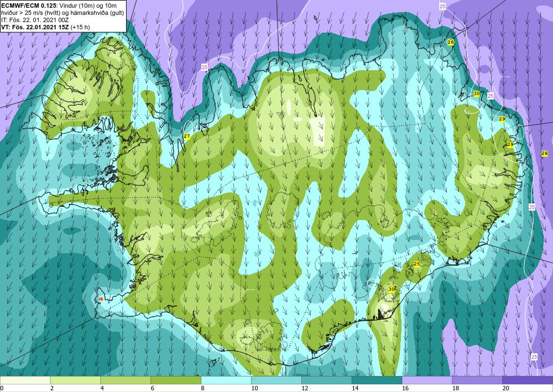
Task: Click the palest 0–2 m/s legend swatch
Action: [x=25, y=380]
